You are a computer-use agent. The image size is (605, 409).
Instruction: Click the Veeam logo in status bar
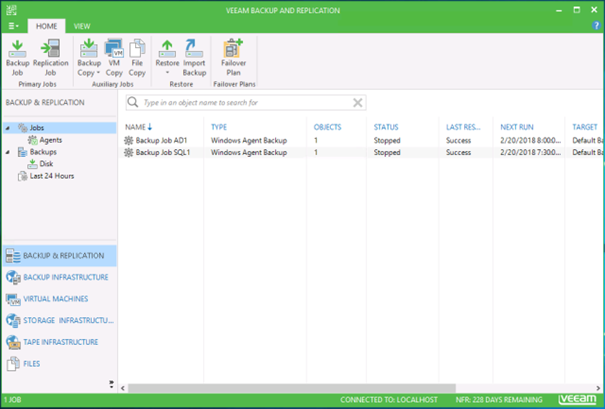[578, 399]
